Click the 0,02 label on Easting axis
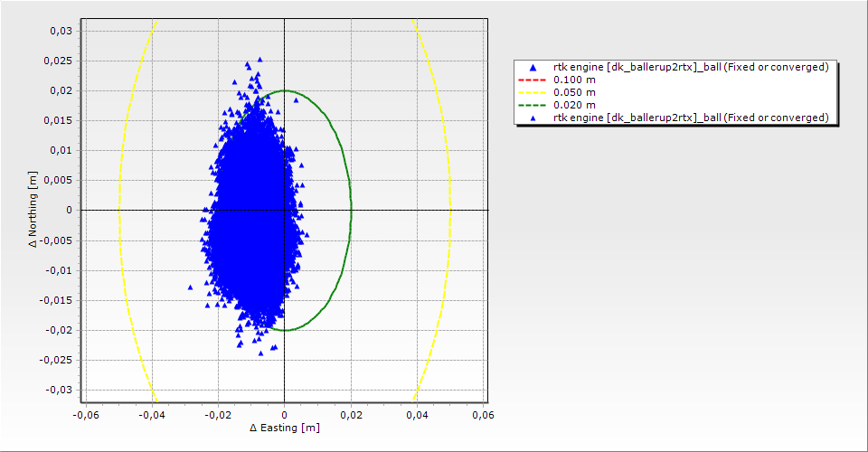 351,415
